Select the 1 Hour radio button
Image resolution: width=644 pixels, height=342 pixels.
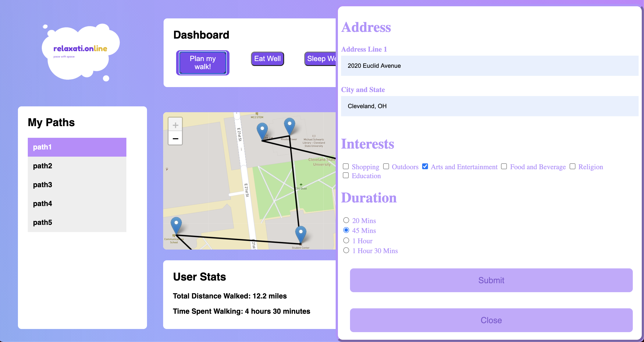(346, 241)
